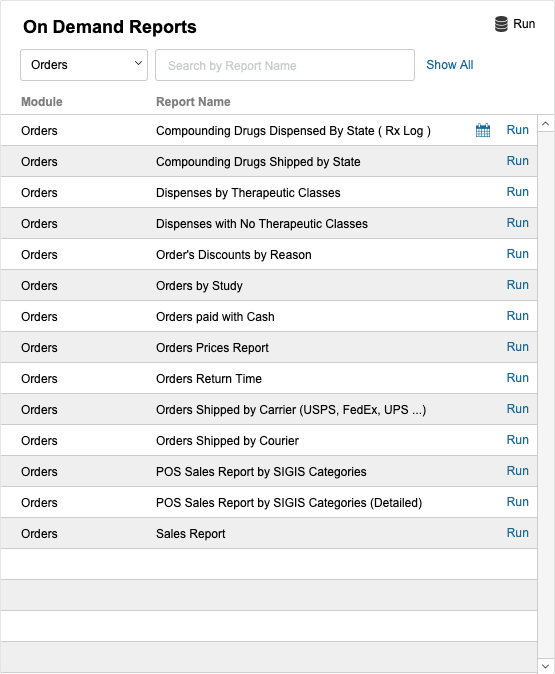Run the Orders Return Time report
The width and height of the screenshot is (555, 674).
[518, 377]
